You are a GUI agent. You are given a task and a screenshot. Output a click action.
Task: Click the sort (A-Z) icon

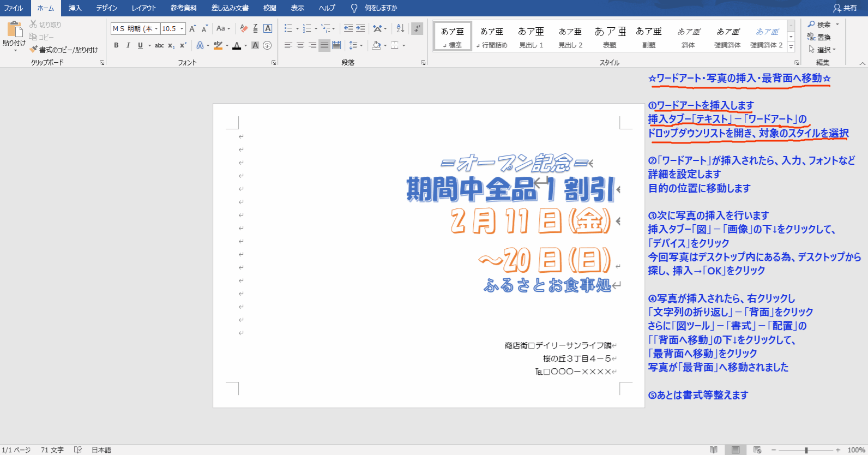[400, 28]
